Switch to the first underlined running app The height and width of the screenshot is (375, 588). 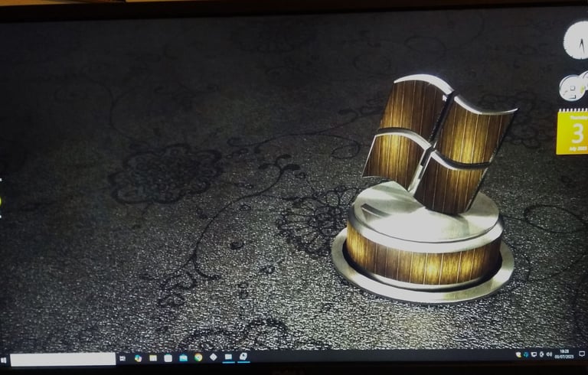coord(228,357)
